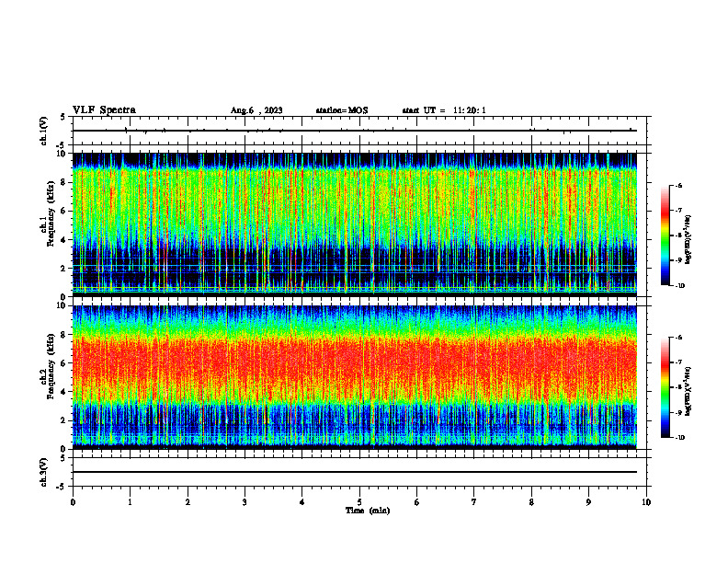Click the "7" tick on the time axis
This screenshot has width=728, height=563.
(474, 502)
